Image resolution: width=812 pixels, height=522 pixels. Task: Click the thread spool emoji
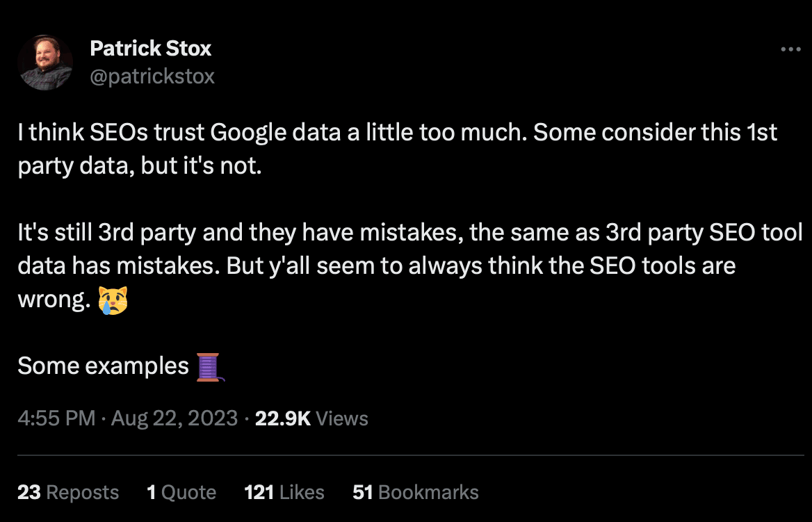click(209, 367)
